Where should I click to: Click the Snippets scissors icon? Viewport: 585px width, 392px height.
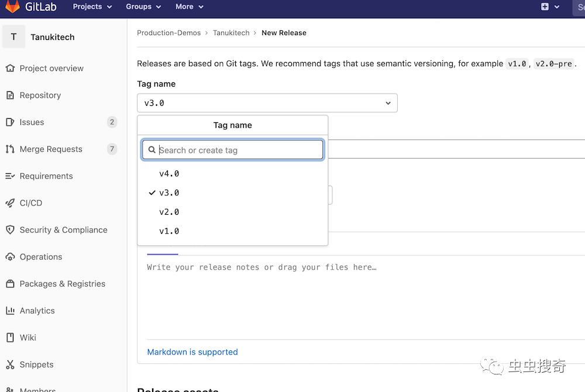point(10,365)
